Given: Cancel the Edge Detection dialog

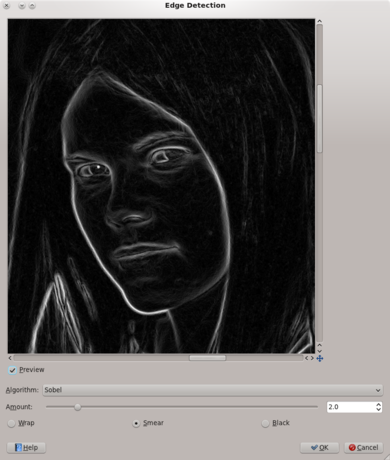Looking at the screenshot, I should point(364,447).
